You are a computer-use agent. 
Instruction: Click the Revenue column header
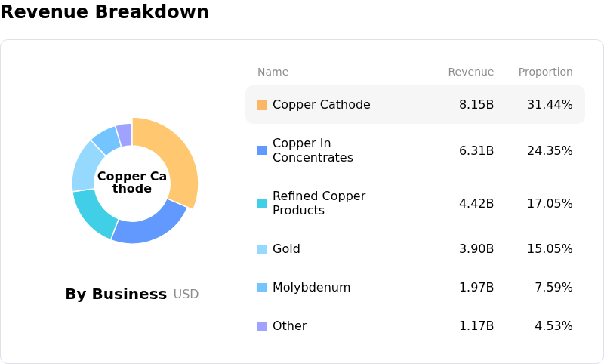(470, 72)
